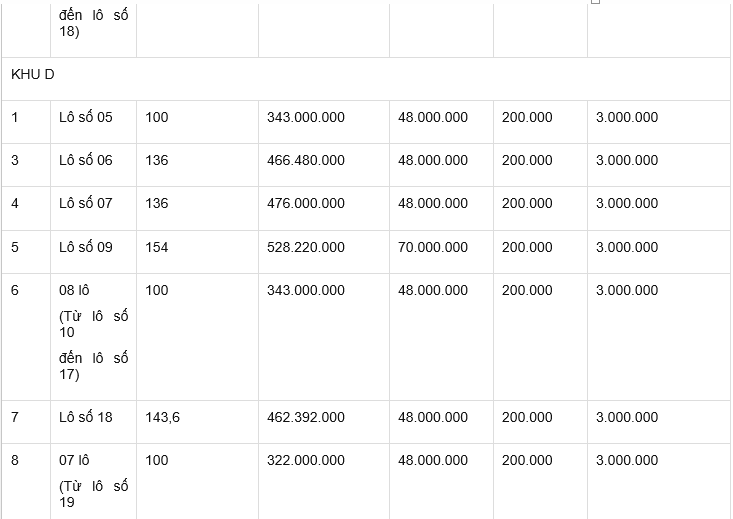Click the area value 154
The image size is (733, 519).
157,247
